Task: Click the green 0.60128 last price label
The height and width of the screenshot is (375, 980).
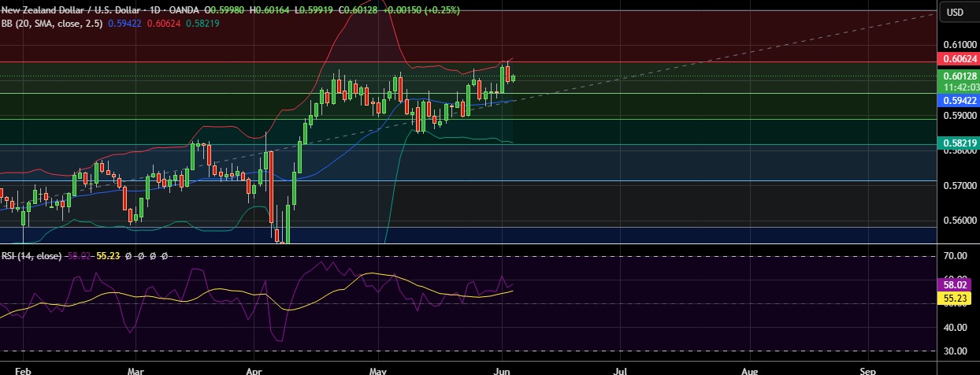Action: click(959, 76)
